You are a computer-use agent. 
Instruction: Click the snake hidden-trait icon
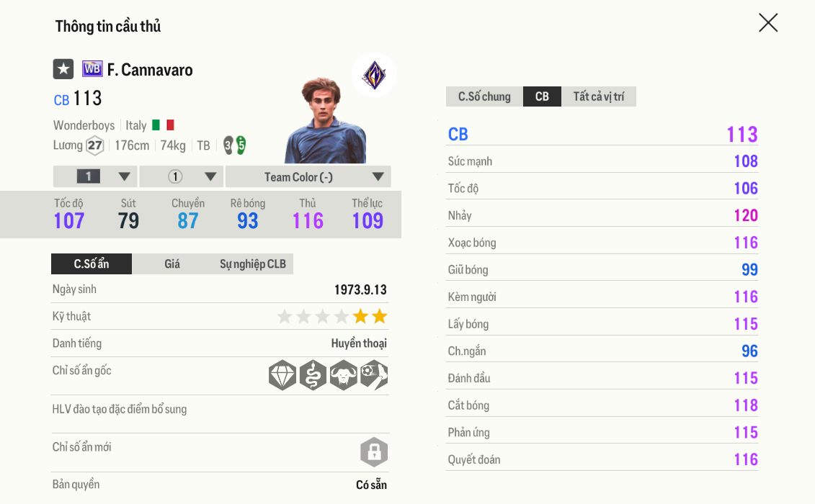coord(313,375)
